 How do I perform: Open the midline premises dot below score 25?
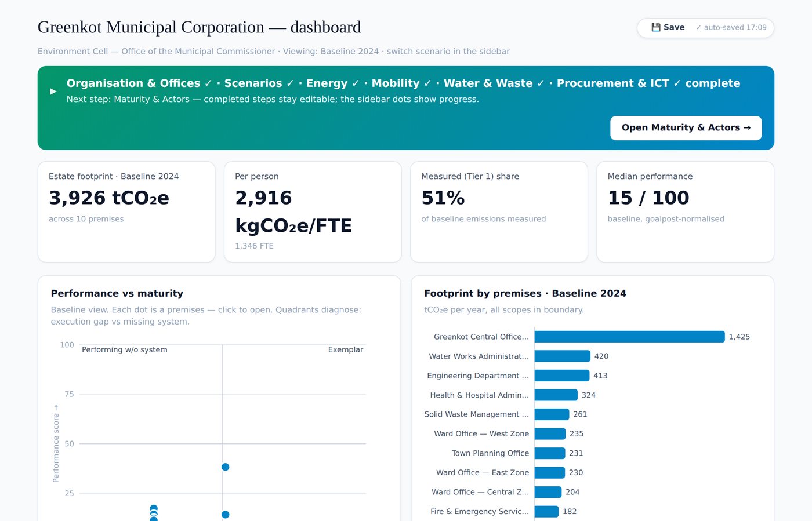click(x=226, y=515)
